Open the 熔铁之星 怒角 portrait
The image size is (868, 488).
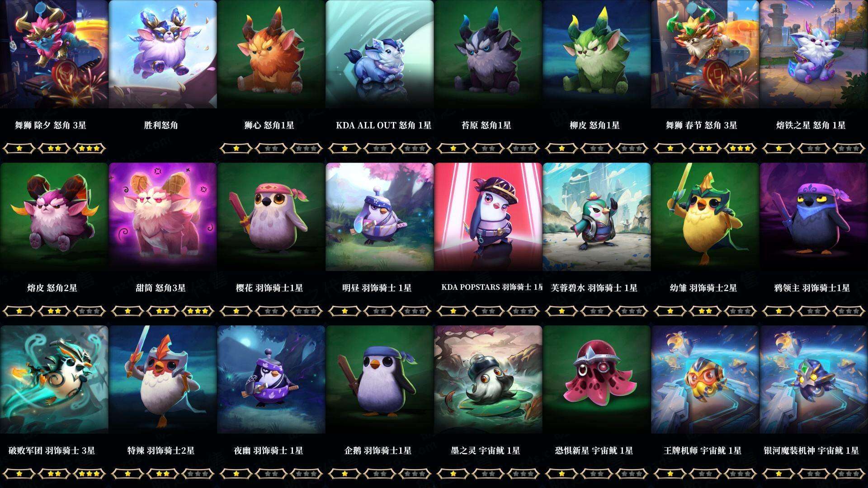(x=814, y=54)
